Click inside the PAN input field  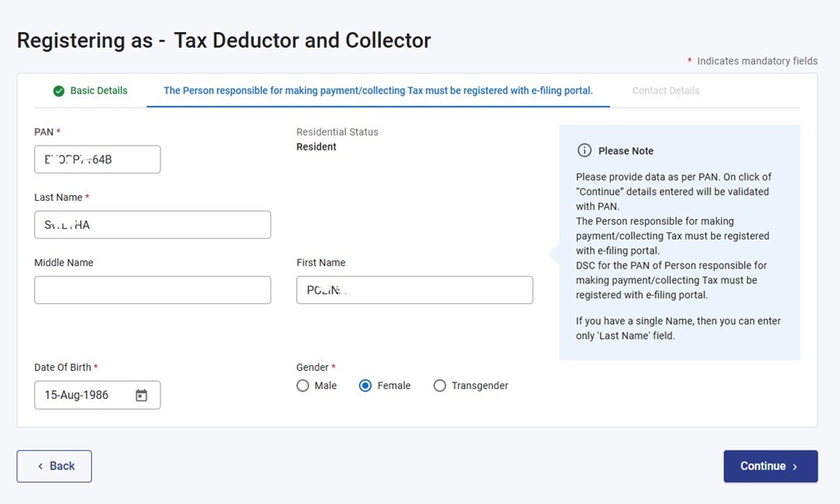pos(97,159)
